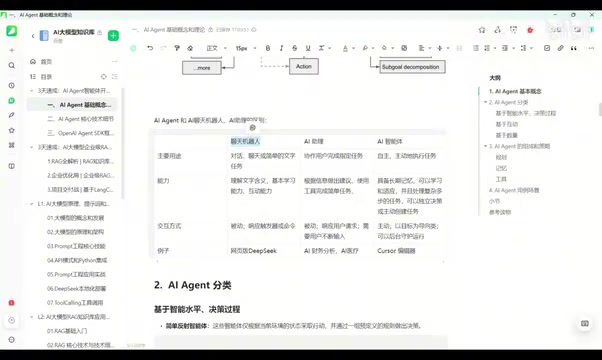
Task: Click the red notification badge in left rail
Action: click(12, 303)
